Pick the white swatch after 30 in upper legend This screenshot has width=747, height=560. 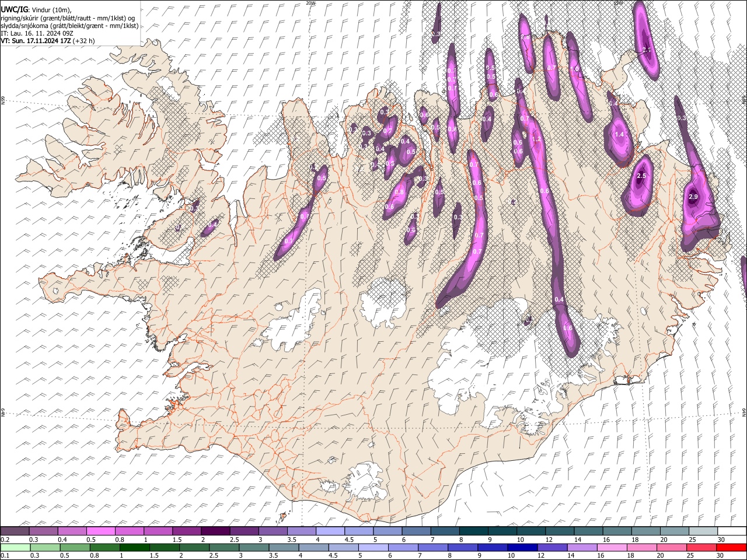[x=732, y=531]
